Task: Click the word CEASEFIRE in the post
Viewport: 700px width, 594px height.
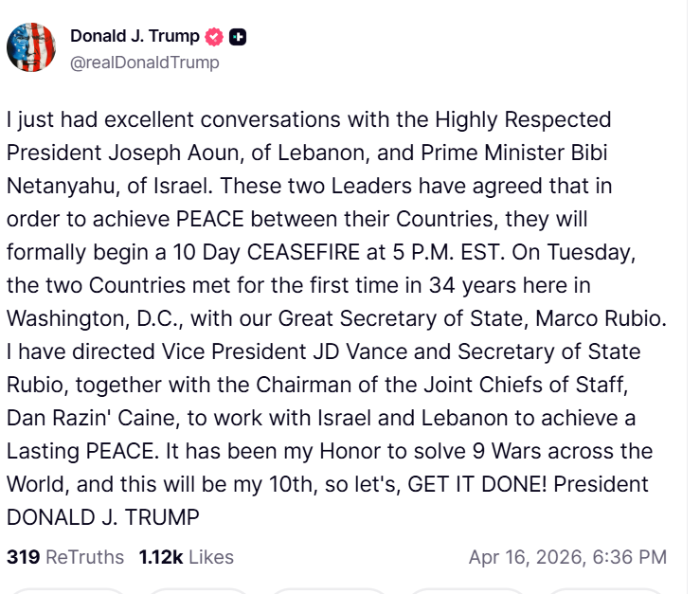Action: coord(306,254)
